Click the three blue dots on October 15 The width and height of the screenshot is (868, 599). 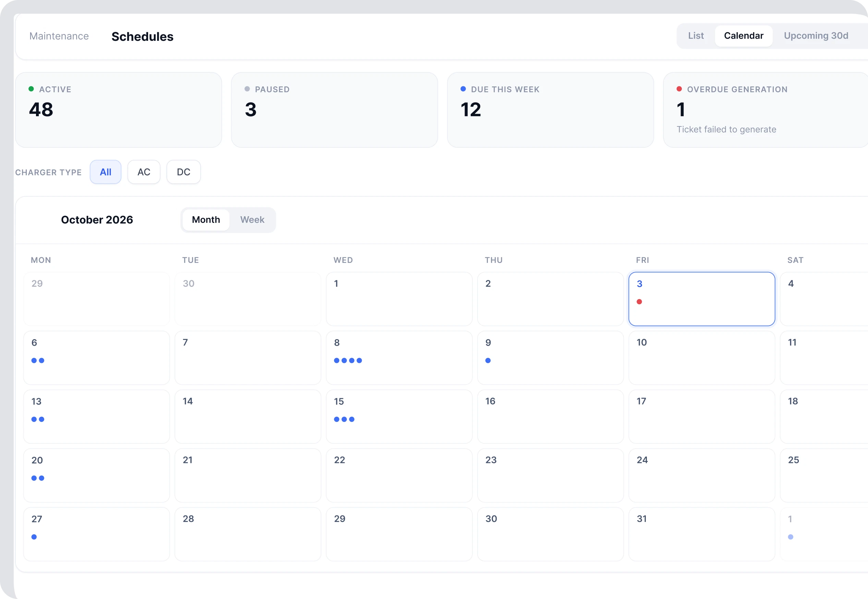(x=344, y=419)
